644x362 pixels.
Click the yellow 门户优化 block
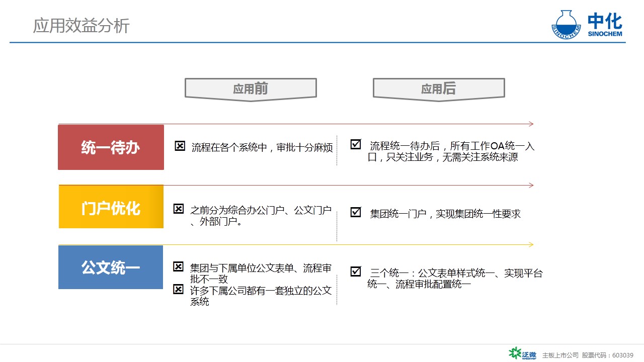click(x=111, y=207)
